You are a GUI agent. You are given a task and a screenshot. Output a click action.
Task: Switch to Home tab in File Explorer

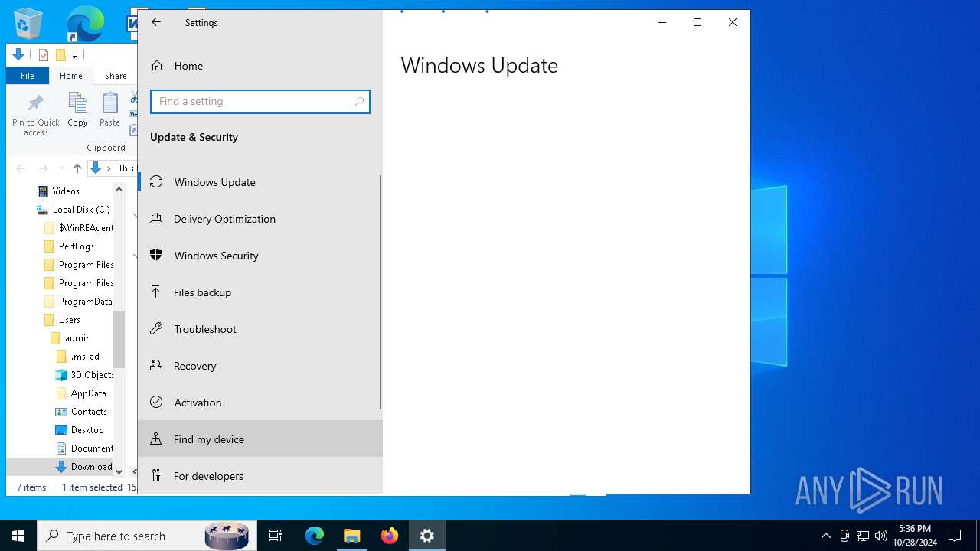pos(71,76)
